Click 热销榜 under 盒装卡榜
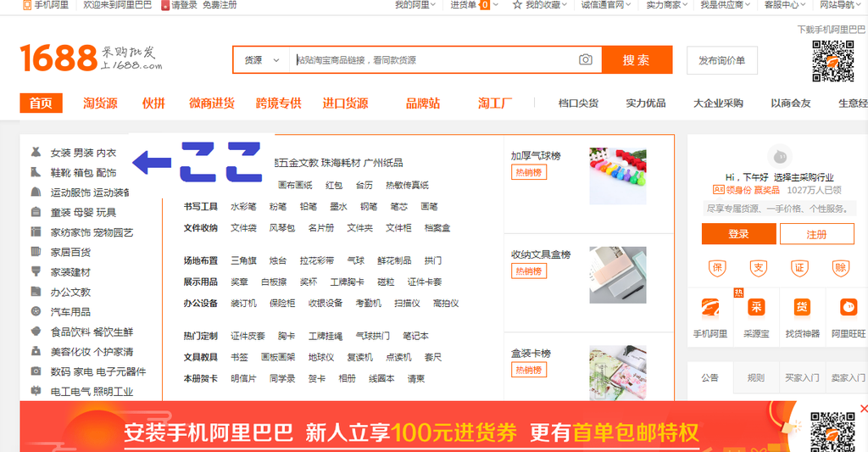 click(529, 370)
